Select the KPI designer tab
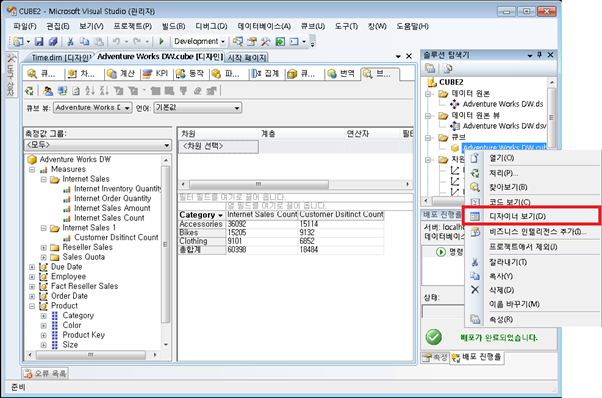Screen dimensions: 602x398 point(157,74)
